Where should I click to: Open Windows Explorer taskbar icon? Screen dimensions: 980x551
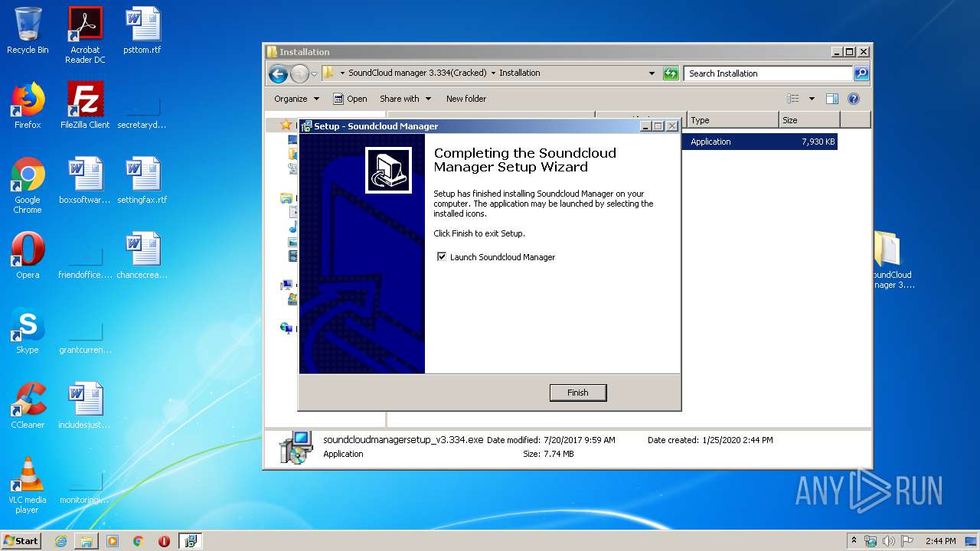(x=87, y=541)
